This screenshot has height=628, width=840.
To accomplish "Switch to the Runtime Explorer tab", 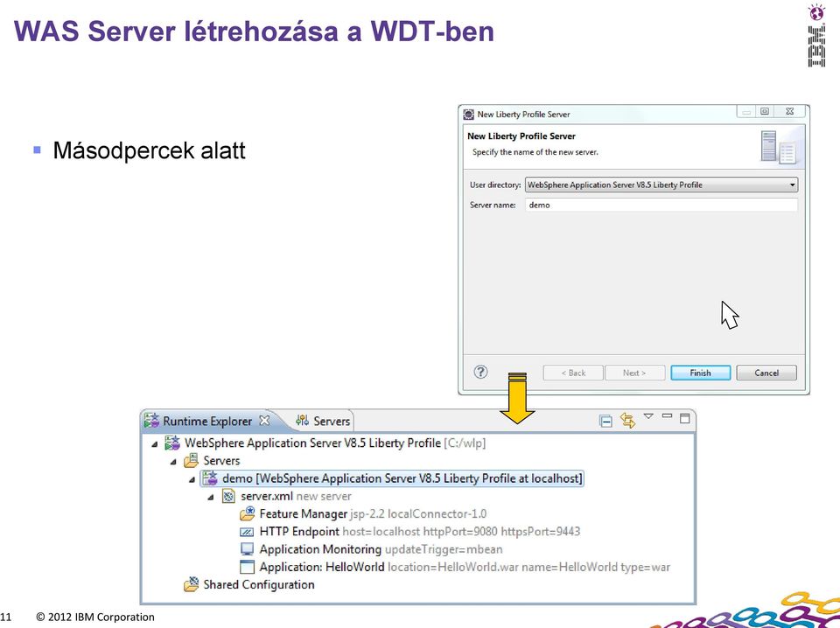I will (206, 421).
